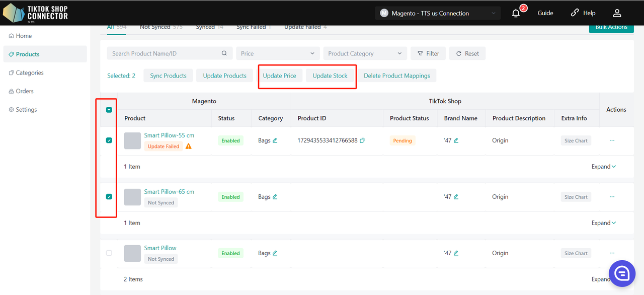Image resolution: width=644 pixels, height=295 pixels.
Task: Open the Magento store connection selector
Action: 438,14
